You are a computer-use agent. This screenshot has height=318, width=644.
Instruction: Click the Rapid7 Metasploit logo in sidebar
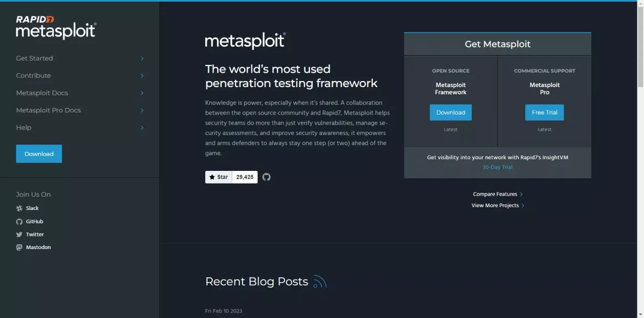click(56, 28)
